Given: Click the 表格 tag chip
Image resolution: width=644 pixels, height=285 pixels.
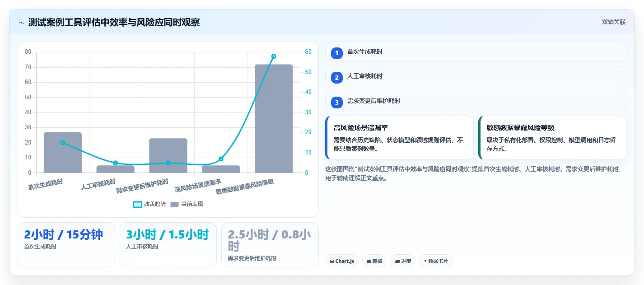Looking at the screenshot, I should [x=374, y=261].
